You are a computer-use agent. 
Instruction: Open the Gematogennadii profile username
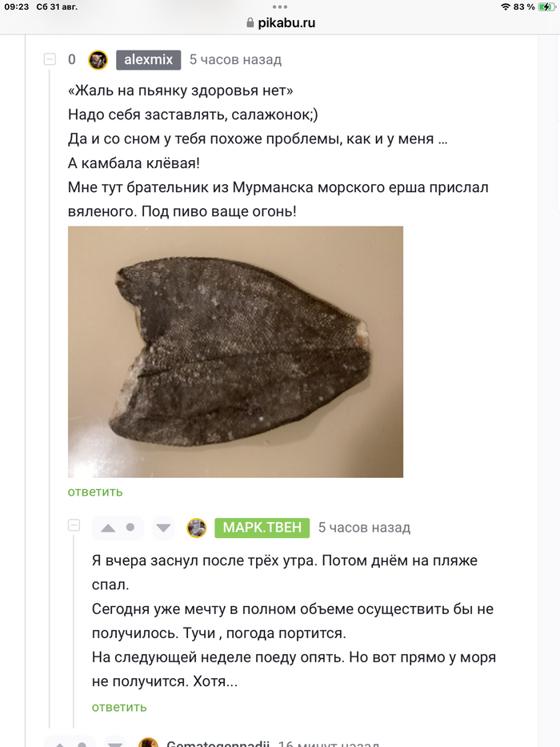click(218, 744)
